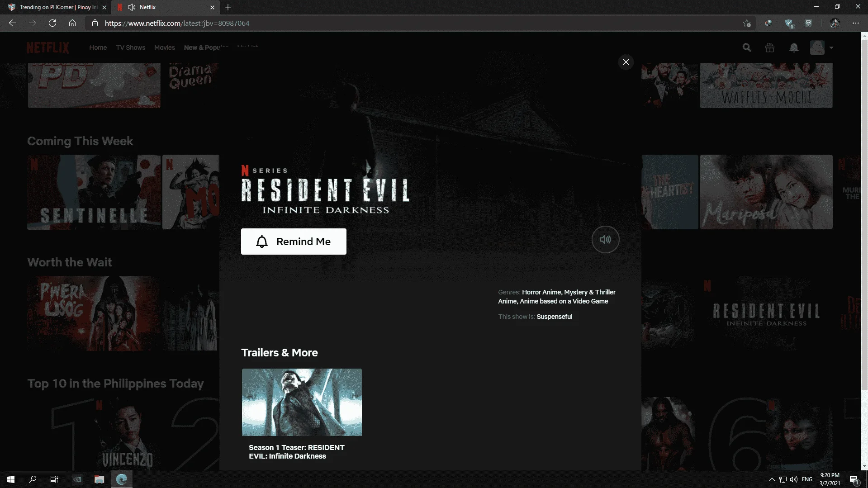Open the gift box icon in Netflix header
This screenshot has height=488, width=868.
pos(770,47)
